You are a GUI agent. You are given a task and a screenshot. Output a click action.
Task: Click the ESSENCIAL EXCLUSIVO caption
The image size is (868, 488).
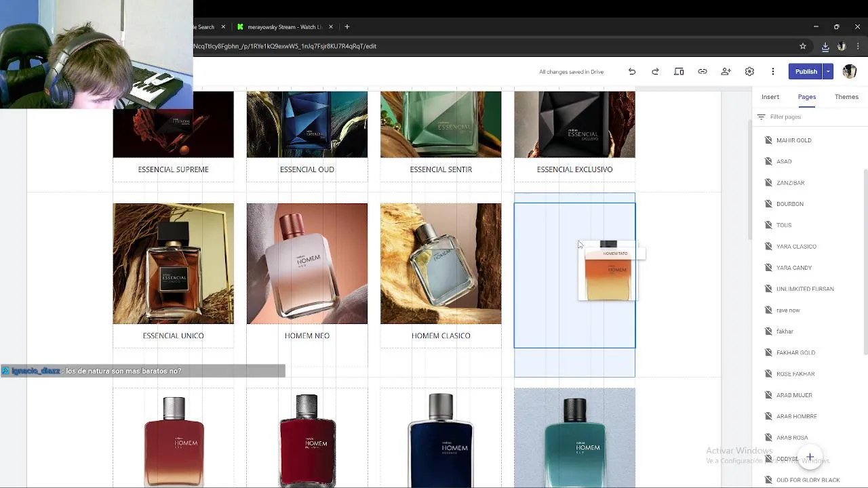(x=574, y=169)
